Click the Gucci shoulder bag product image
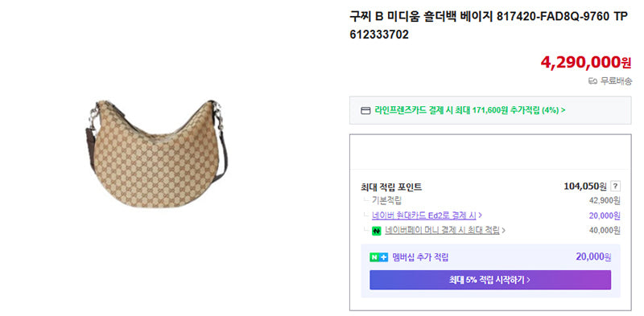644x316 pixels. pos(156,154)
